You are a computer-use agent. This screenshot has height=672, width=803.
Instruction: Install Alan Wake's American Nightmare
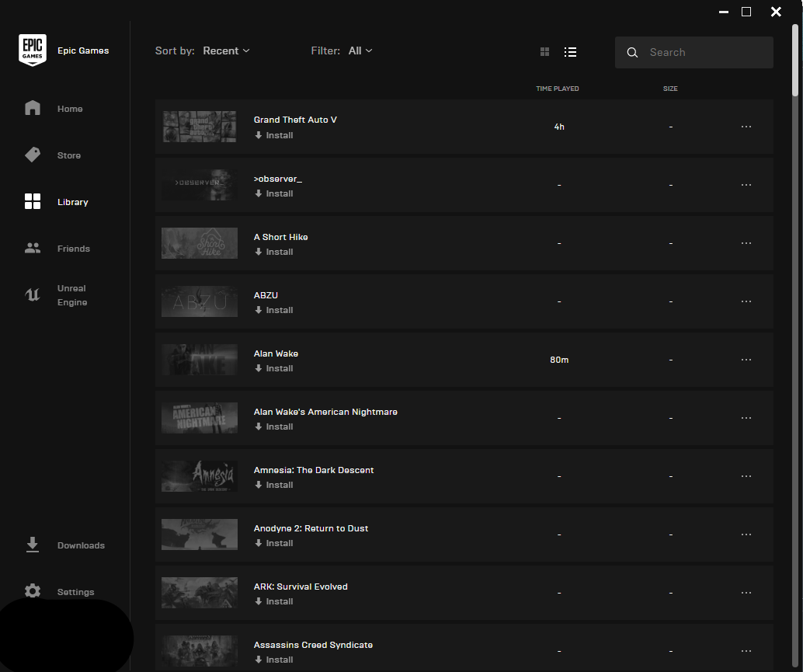(274, 427)
